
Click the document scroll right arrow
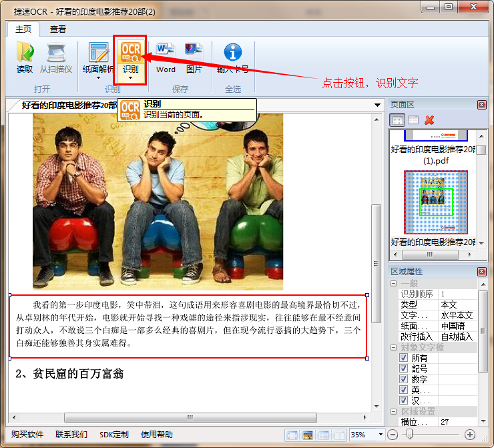364,417
